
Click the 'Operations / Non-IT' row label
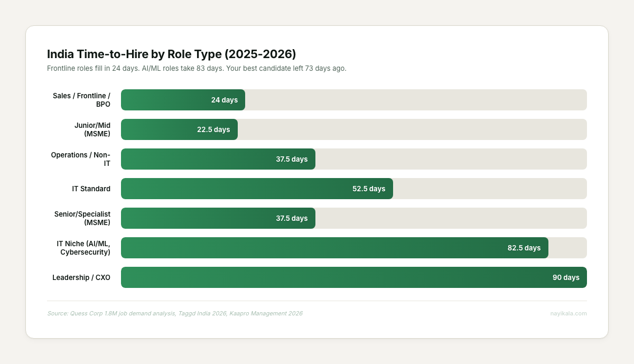pos(81,159)
